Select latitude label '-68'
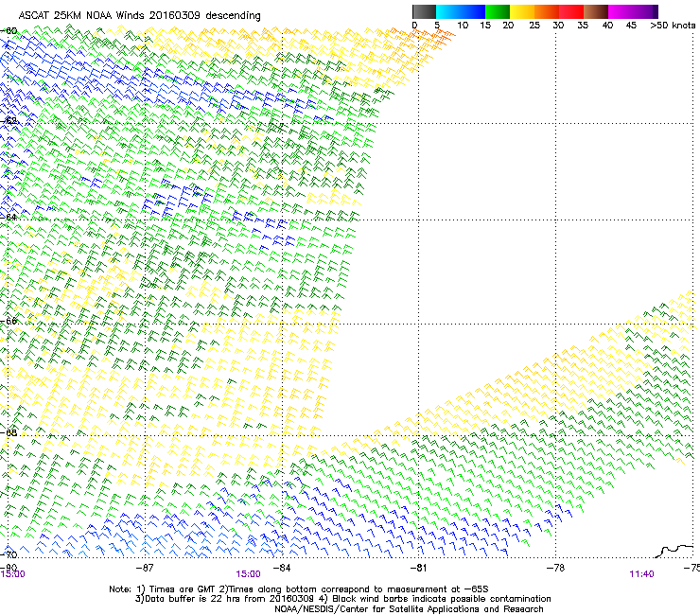700x615 pixels. tap(9, 432)
